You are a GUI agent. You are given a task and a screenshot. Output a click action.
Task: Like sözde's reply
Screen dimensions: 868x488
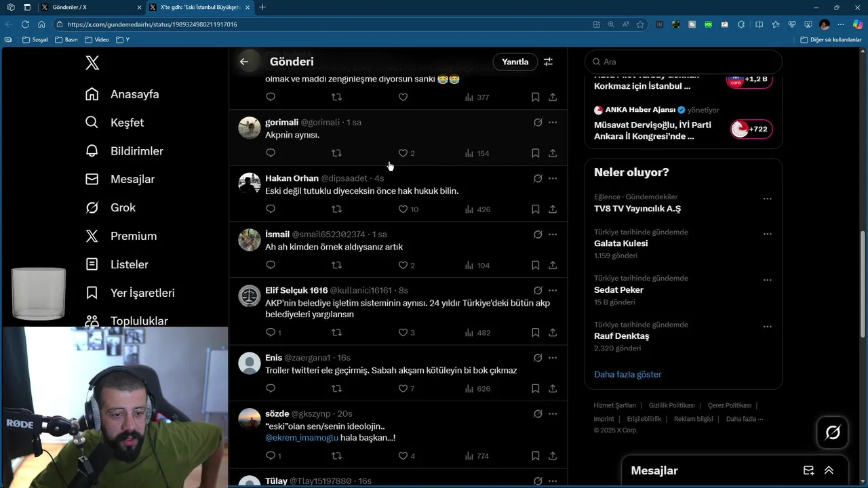click(403, 456)
